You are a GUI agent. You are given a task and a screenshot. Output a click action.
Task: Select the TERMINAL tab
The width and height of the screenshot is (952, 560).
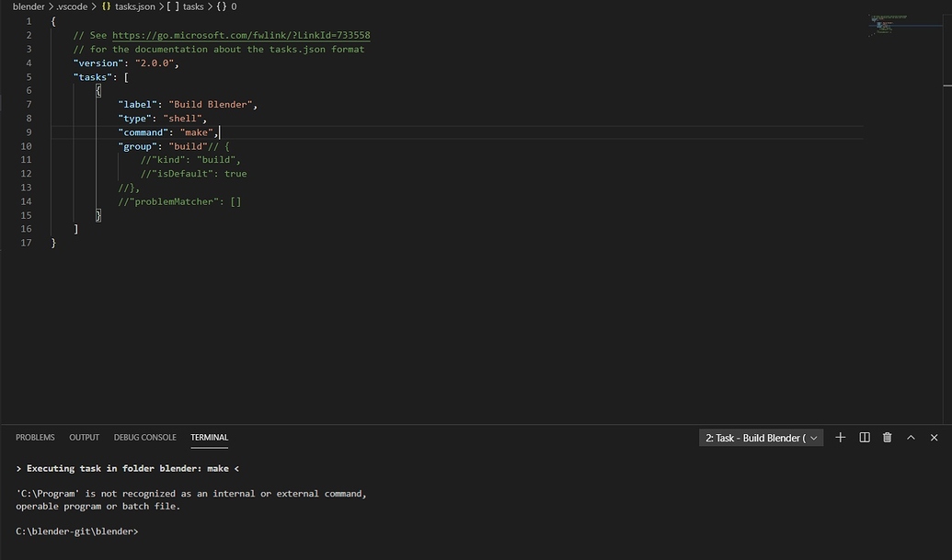pyautogui.click(x=210, y=438)
